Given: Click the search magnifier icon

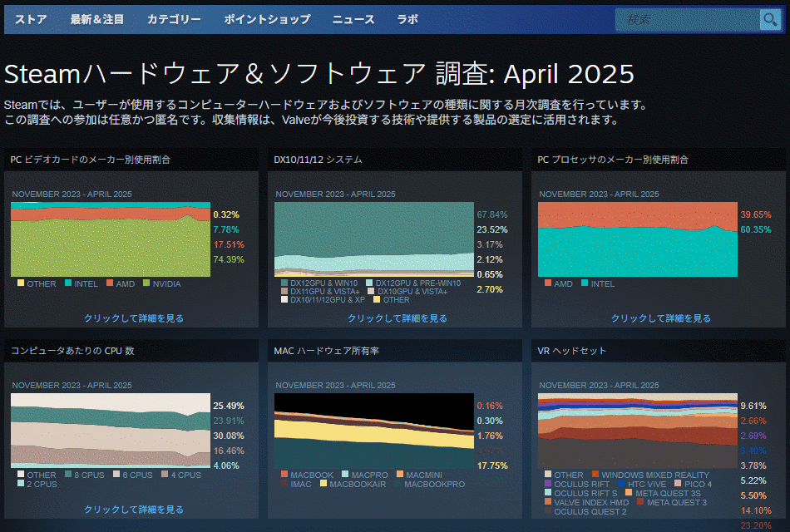Looking at the screenshot, I should tap(770, 20).
